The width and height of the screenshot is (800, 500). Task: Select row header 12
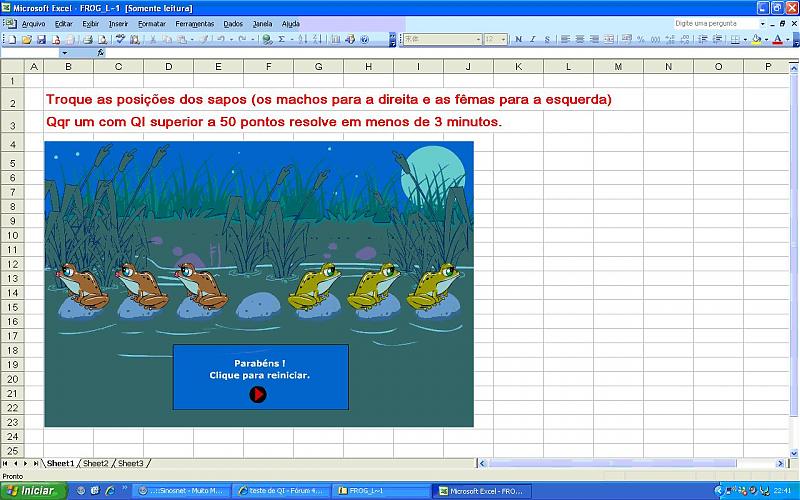pyautogui.click(x=12, y=264)
